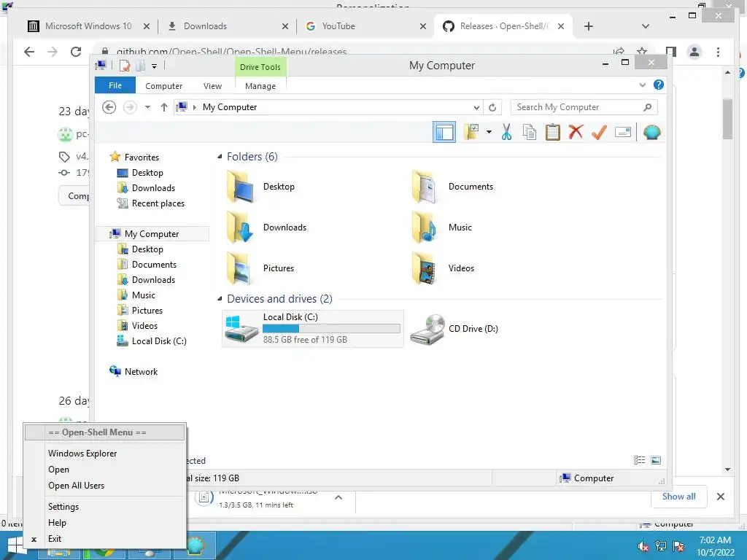Viewport: 747px width, 560px height.
Task: Click the Chrome profile avatar icon
Action: click(x=694, y=52)
